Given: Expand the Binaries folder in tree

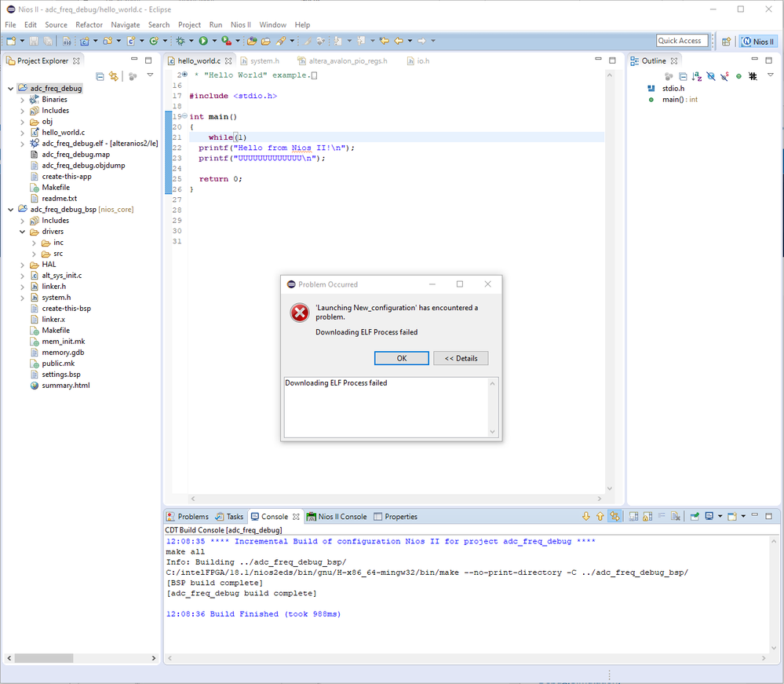Looking at the screenshot, I should [x=22, y=100].
